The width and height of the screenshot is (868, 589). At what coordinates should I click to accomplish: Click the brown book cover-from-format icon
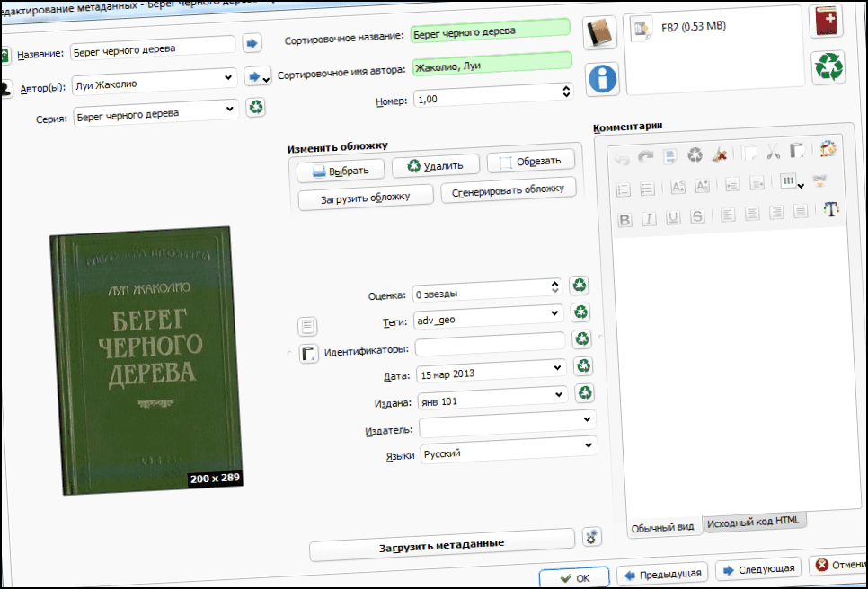pyautogui.click(x=598, y=32)
